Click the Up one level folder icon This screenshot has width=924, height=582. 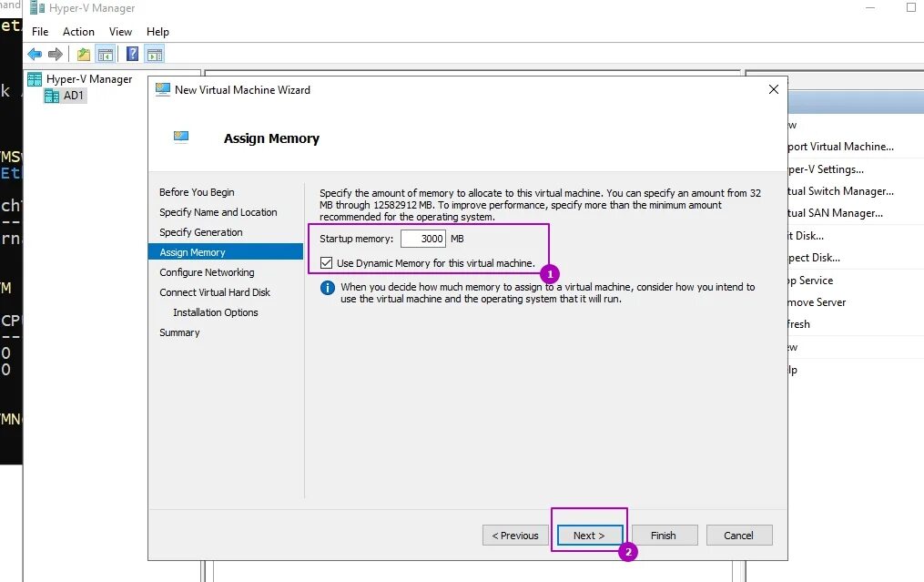coord(84,55)
